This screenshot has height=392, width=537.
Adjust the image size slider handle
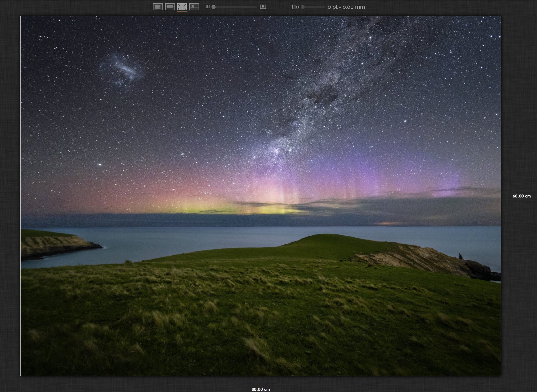(x=214, y=7)
